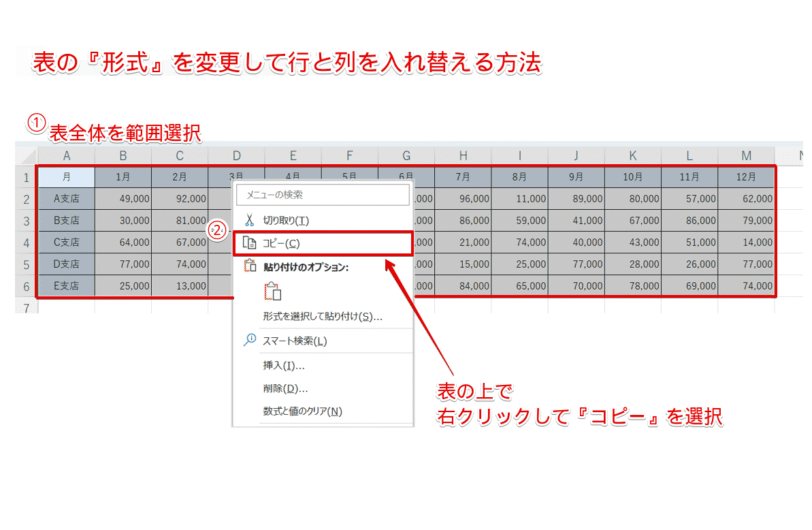Select row 2 header
The image size is (812, 530).
pos(26,199)
